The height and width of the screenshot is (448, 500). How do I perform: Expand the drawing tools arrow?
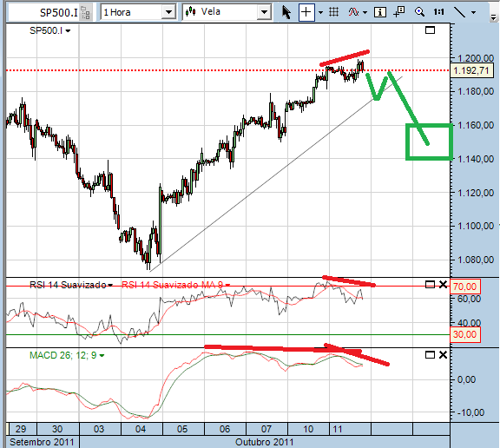[x=474, y=13]
